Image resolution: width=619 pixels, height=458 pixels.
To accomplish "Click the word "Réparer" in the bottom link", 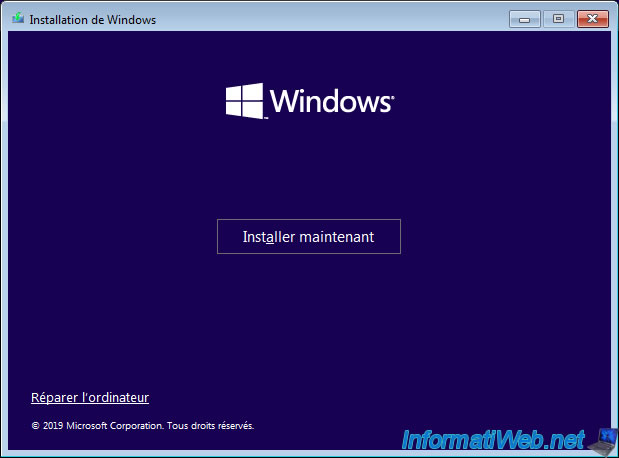I will click(x=54, y=397).
